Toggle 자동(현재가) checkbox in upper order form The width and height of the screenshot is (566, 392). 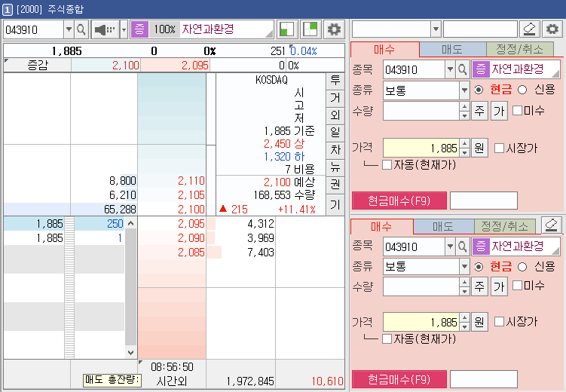387,165
